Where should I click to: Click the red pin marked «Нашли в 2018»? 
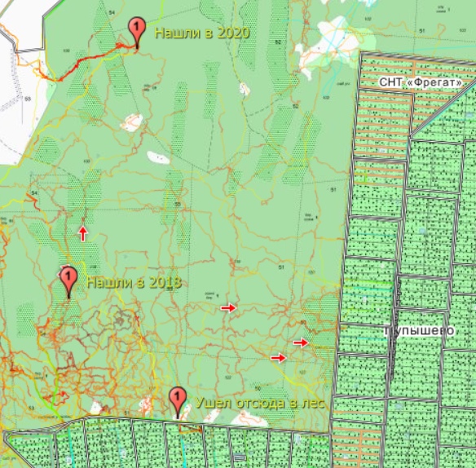tap(68, 282)
